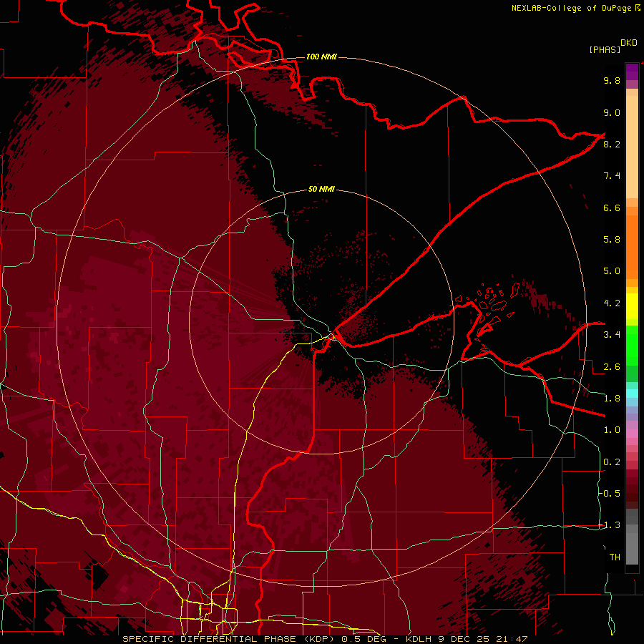Pick the purple top segment of color bar
Screen dimensions: 644x644
[x=632, y=72]
